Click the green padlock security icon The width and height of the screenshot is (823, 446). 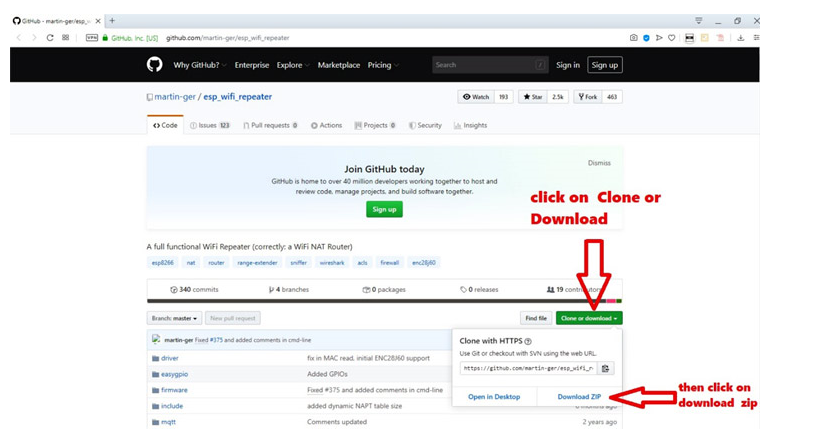[105, 38]
